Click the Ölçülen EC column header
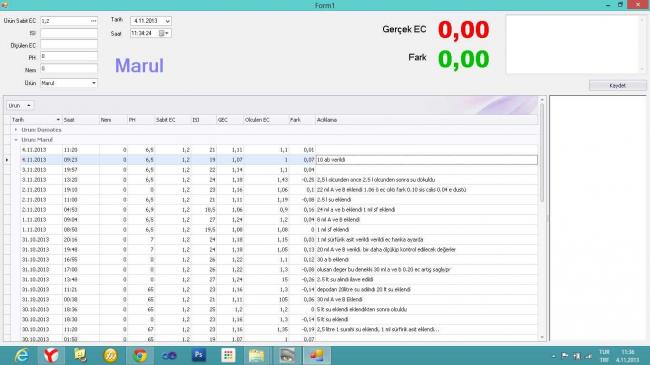 tap(265, 120)
